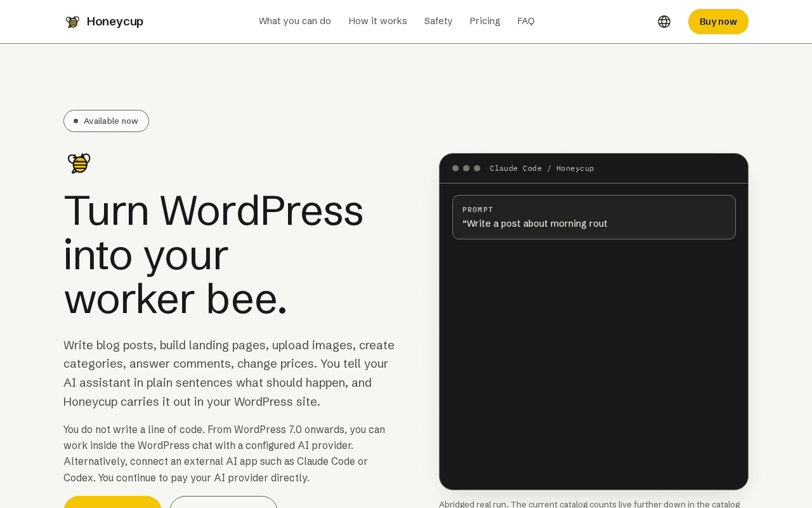Click the prompt box in the terminal
Screen dimensions: 812x508
pos(594,217)
